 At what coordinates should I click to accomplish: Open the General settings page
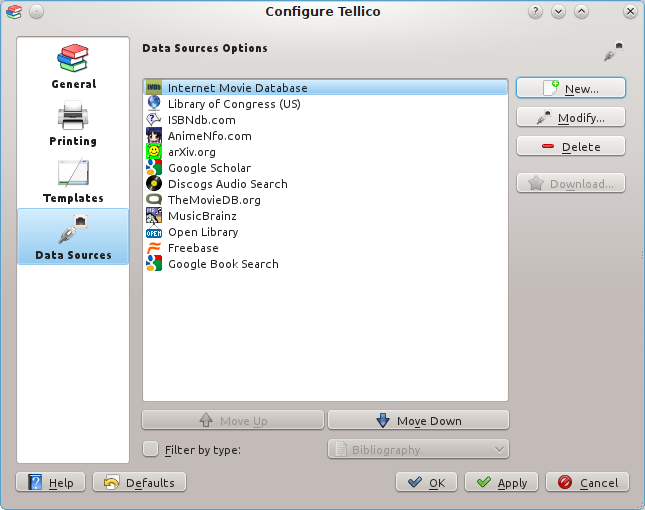coord(73,66)
